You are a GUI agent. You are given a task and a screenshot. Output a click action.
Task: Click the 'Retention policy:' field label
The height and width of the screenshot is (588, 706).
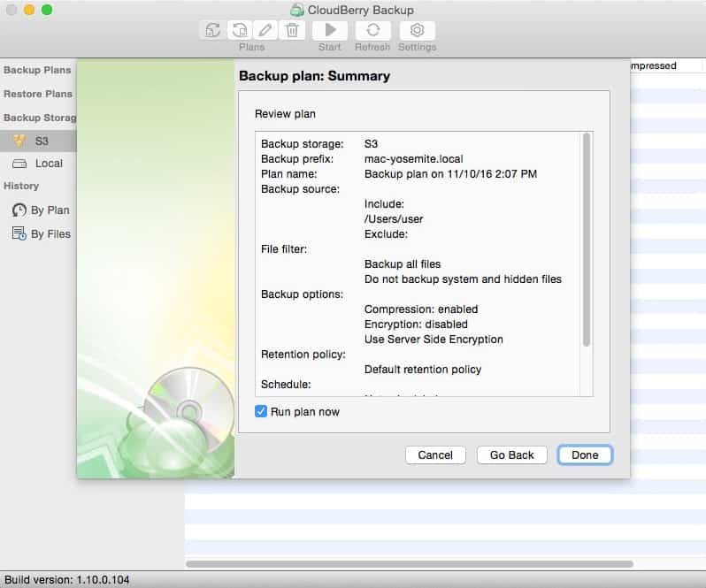click(303, 355)
